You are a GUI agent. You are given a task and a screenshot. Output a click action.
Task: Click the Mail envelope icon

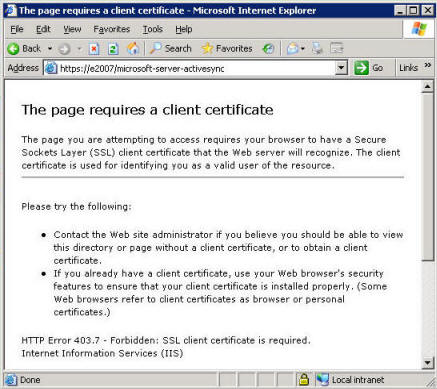point(292,49)
